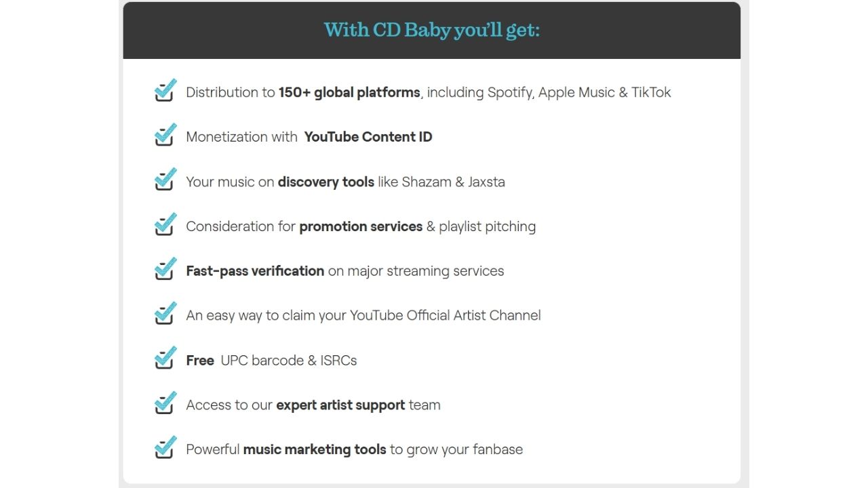The width and height of the screenshot is (868, 488).
Task: Click the checkmark next to YouTube Content ID
Action: point(165,136)
